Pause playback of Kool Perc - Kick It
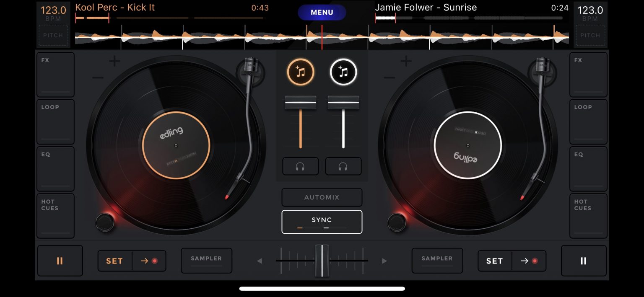This screenshot has width=644, height=297. coord(60,261)
